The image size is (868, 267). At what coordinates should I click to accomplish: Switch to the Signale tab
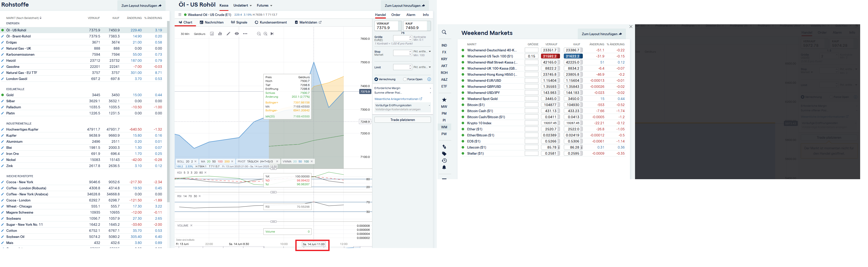(x=239, y=23)
